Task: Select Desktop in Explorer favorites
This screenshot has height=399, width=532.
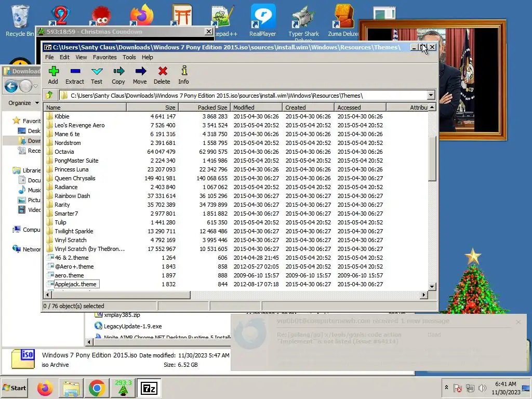Action: point(29,130)
